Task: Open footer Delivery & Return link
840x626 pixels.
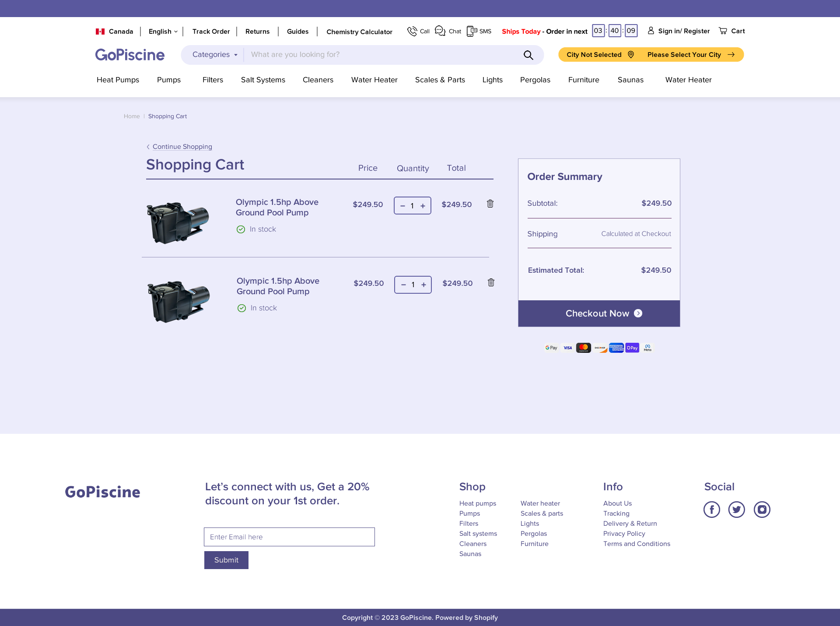Action: pos(630,524)
